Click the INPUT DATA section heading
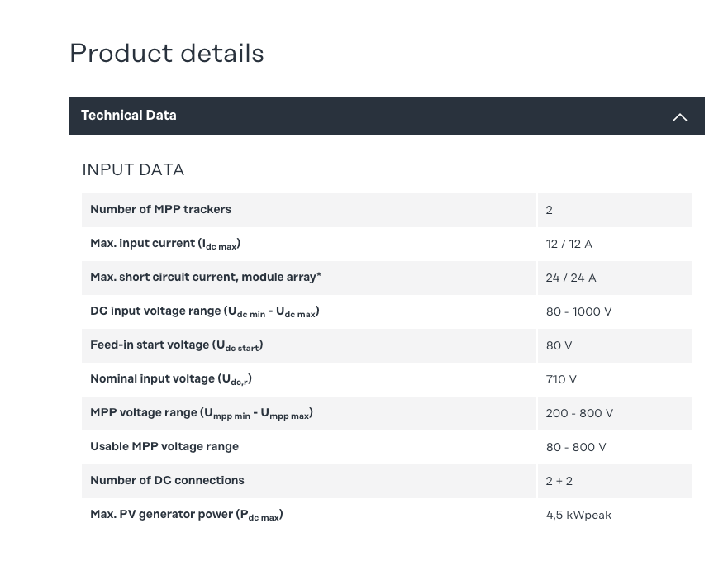The image size is (728, 561). pos(133,169)
